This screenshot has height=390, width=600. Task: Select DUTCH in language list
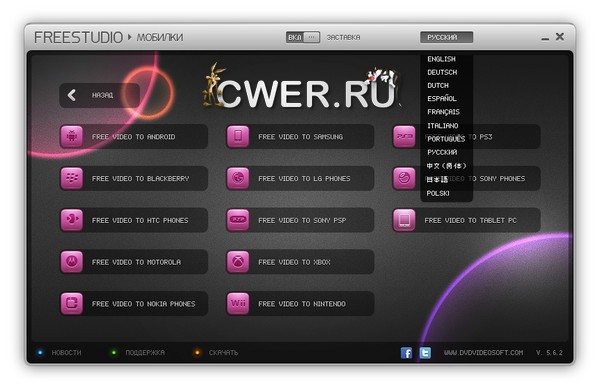pyautogui.click(x=438, y=85)
